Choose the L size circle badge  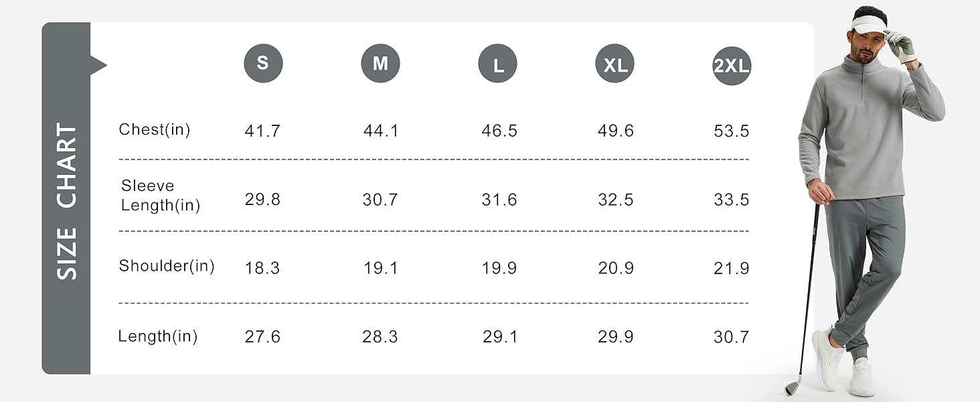click(x=497, y=65)
